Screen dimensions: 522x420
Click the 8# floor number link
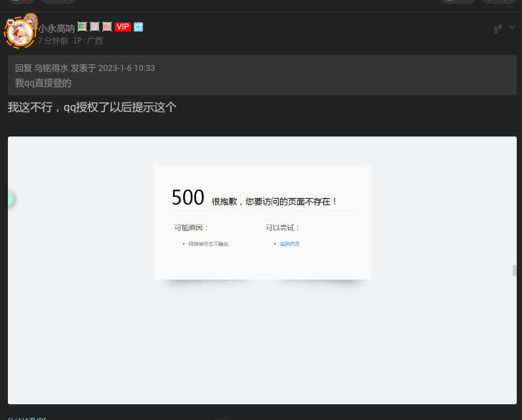click(x=498, y=29)
